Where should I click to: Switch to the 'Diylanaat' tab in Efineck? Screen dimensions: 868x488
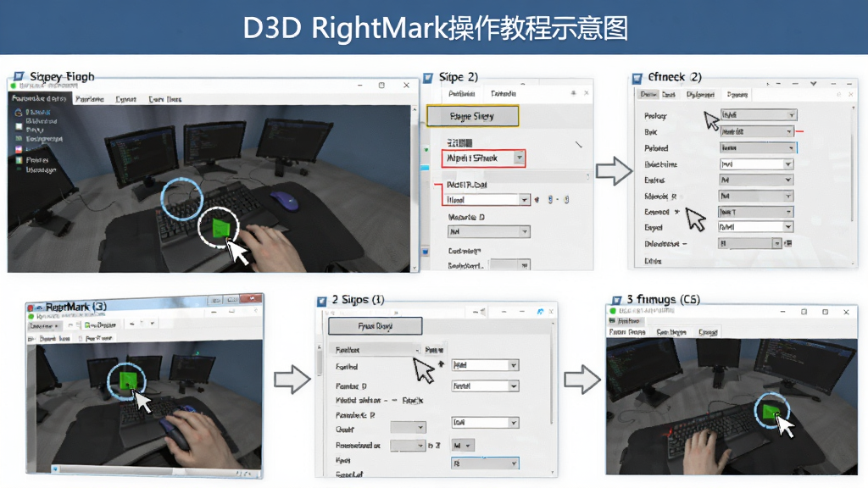click(700, 95)
